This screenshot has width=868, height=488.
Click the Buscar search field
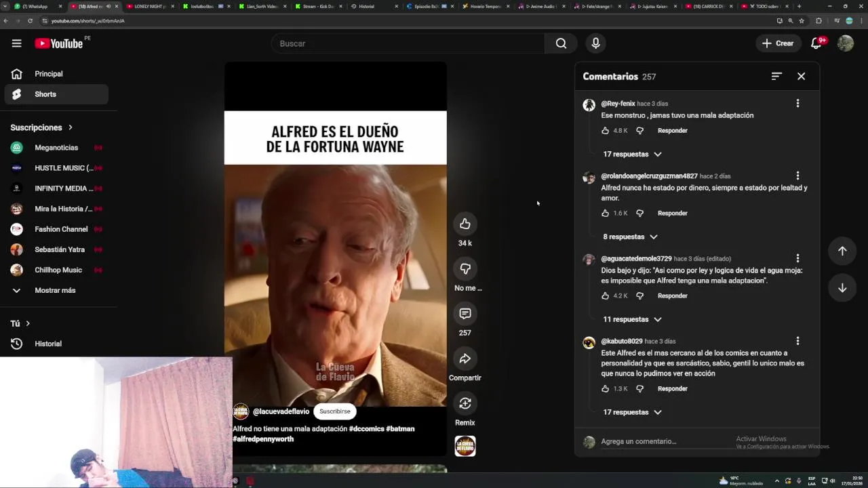coord(408,43)
